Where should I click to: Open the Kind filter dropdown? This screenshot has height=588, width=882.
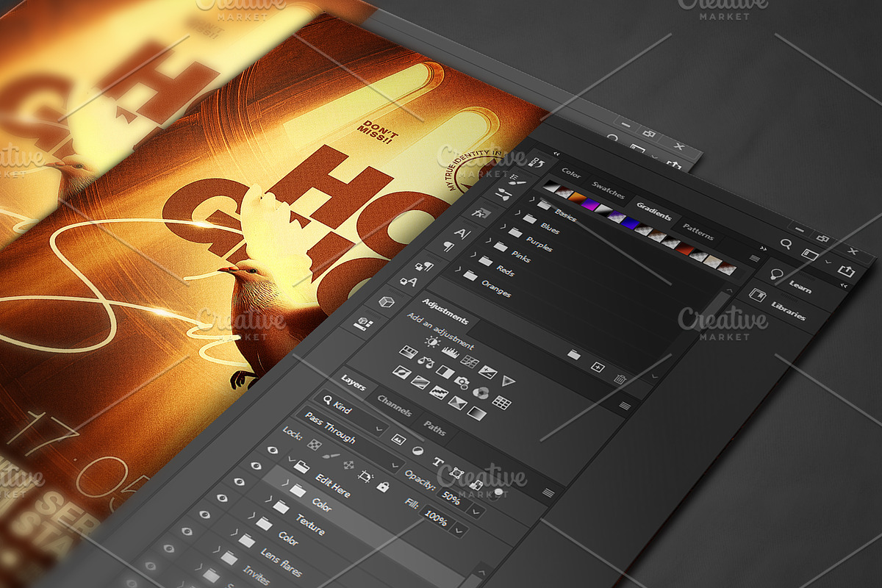[351, 413]
